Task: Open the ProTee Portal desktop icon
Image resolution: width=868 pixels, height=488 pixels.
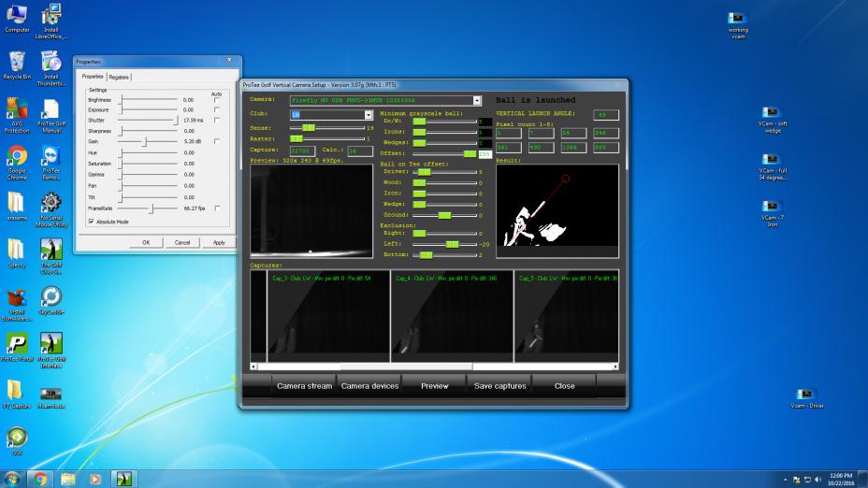Action: click(x=17, y=348)
